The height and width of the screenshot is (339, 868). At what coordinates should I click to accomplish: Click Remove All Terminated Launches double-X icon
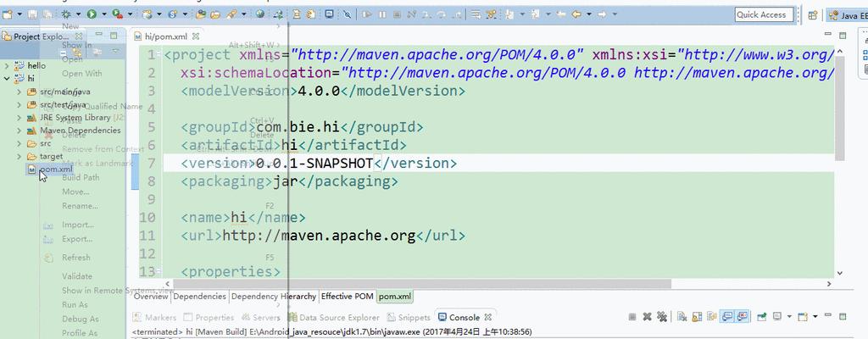point(661,317)
